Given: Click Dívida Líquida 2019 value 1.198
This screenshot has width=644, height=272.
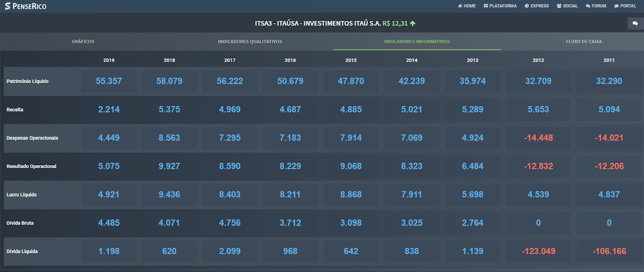Looking at the screenshot, I should tap(109, 251).
